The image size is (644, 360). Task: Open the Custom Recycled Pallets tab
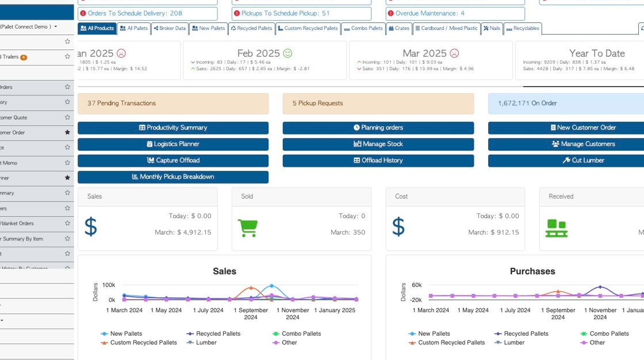[308, 28]
